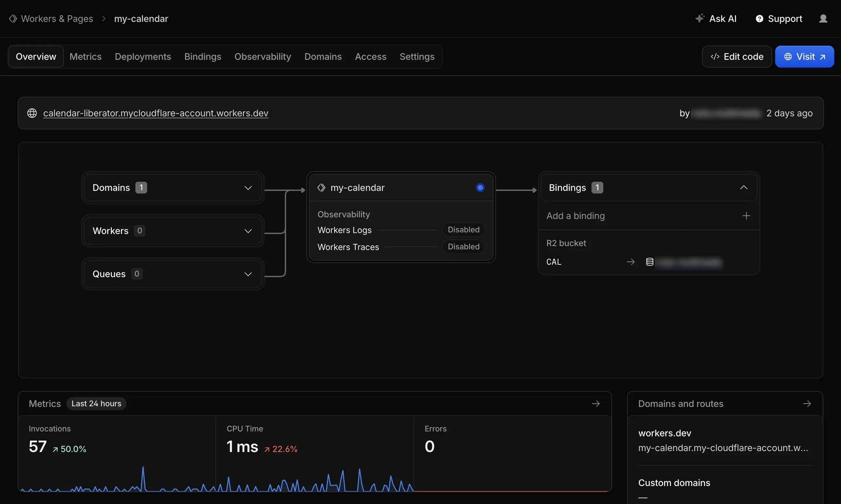Open the Support menu
The width and height of the screenshot is (841, 504).
pos(779,19)
